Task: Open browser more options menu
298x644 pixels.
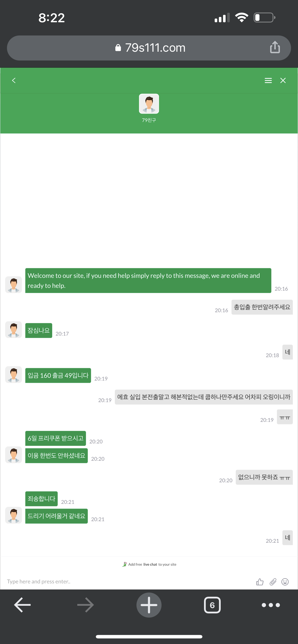Action: click(x=271, y=605)
